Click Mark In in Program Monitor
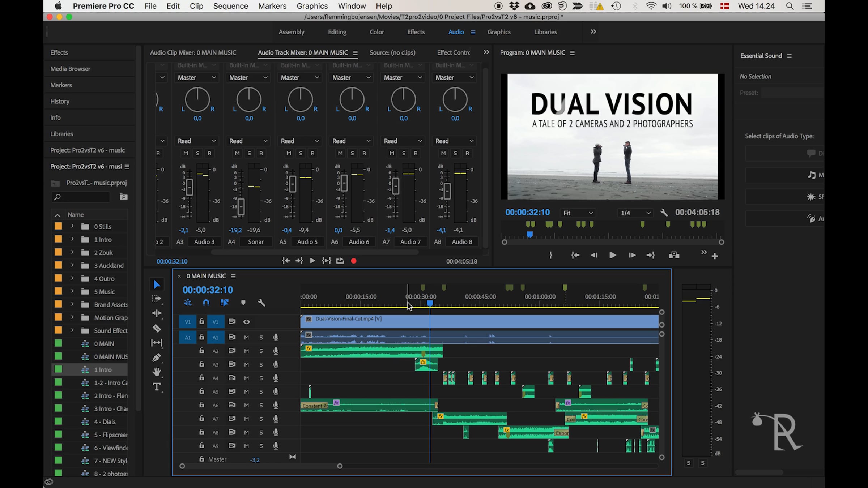 pos(550,255)
